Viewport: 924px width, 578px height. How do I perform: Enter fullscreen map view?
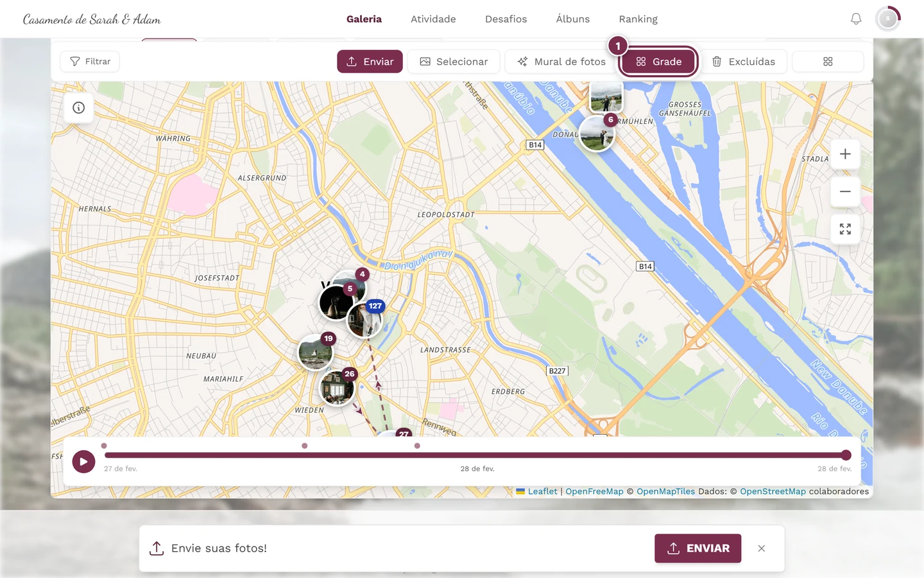click(x=845, y=229)
